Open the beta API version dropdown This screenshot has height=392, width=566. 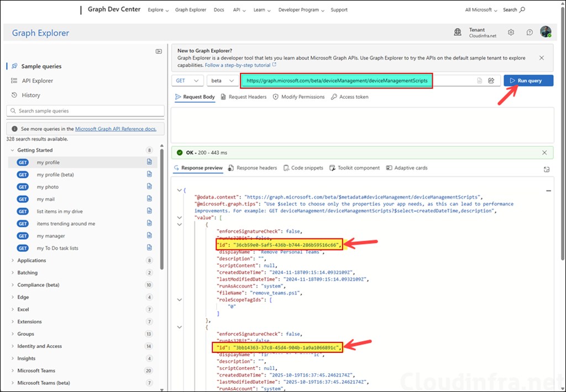tap(223, 80)
